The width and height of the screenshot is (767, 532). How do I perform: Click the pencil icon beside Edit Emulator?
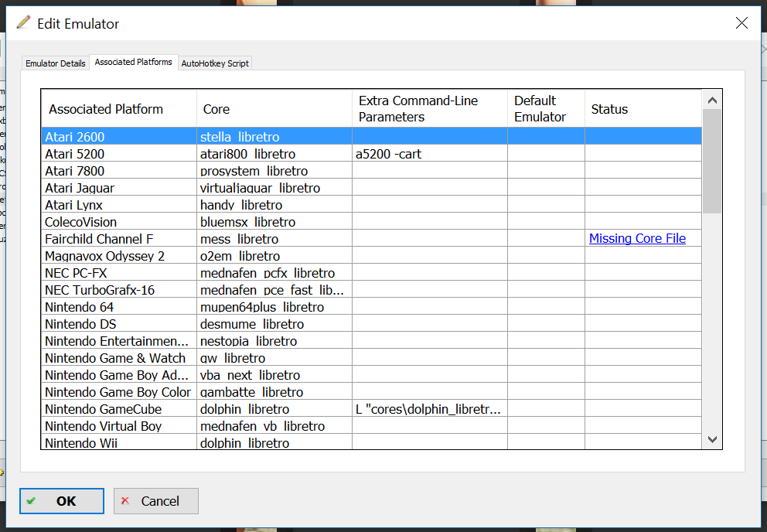[23, 22]
